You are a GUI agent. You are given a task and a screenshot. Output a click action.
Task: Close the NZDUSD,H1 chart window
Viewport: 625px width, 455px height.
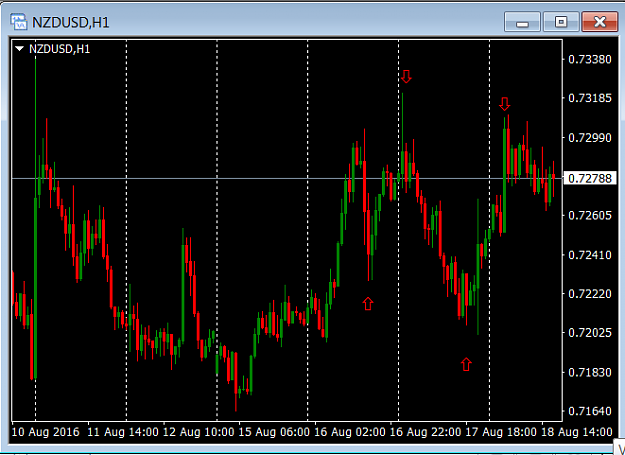pos(599,22)
